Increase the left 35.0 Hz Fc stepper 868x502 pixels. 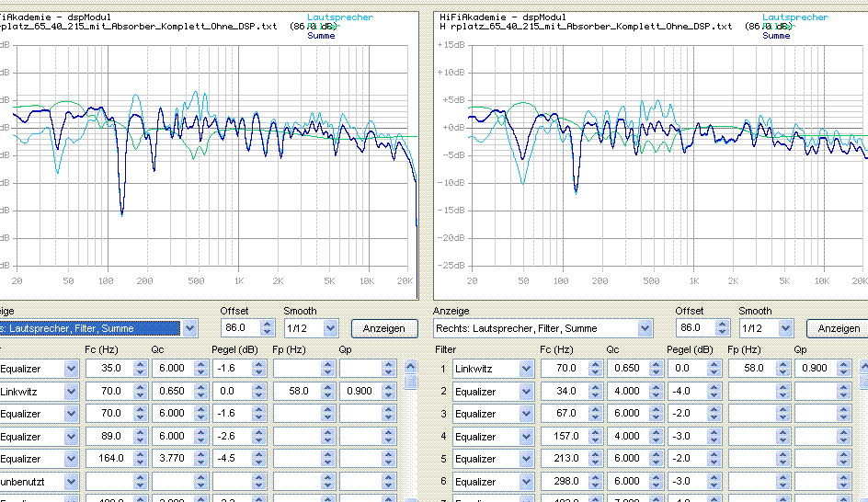pos(140,365)
